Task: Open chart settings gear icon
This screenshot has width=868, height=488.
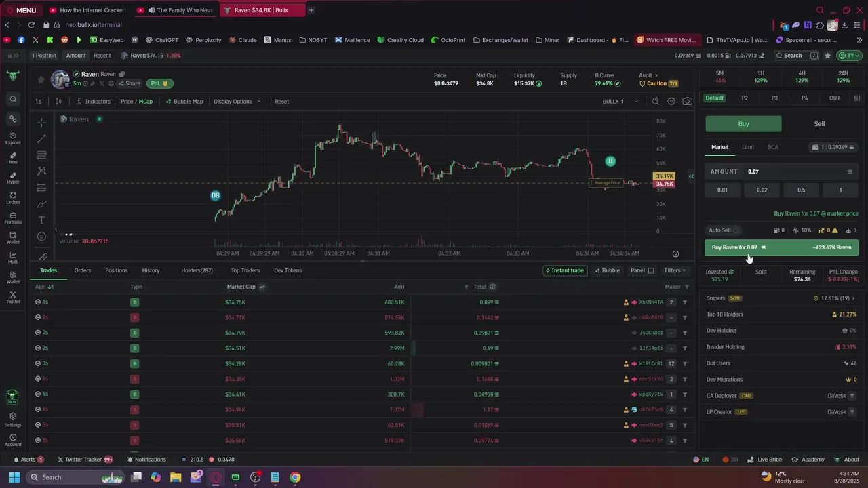Action: (671, 102)
